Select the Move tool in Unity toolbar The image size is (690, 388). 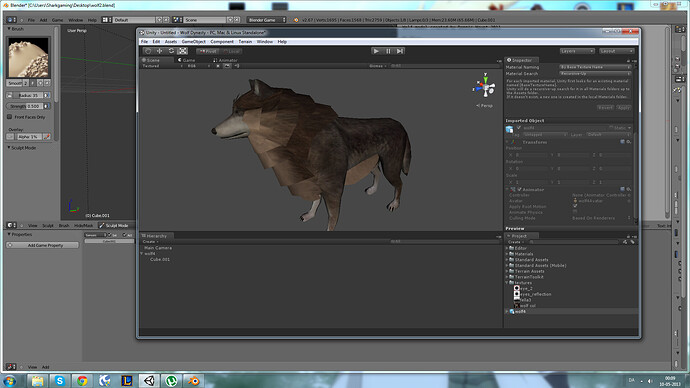[159, 51]
